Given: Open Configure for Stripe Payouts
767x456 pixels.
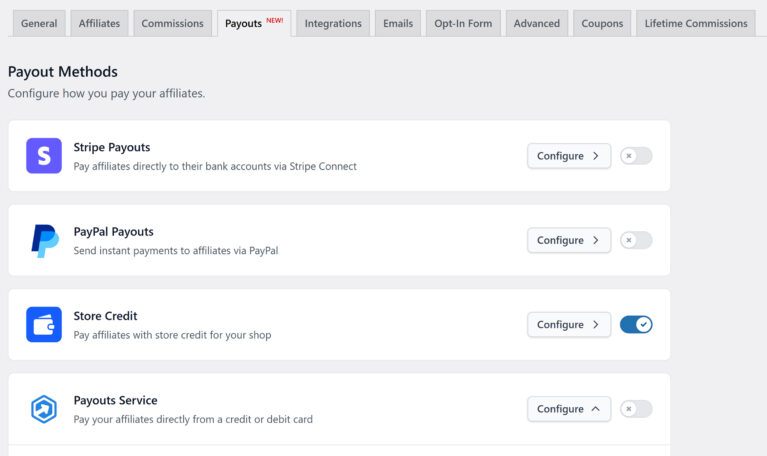Looking at the screenshot, I should pos(569,156).
